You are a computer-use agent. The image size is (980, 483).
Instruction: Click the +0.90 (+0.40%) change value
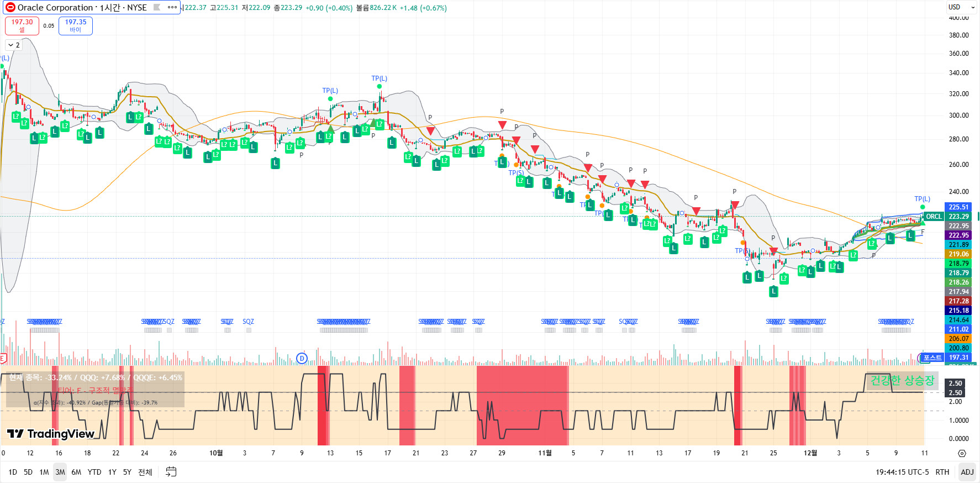pos(329,8)
